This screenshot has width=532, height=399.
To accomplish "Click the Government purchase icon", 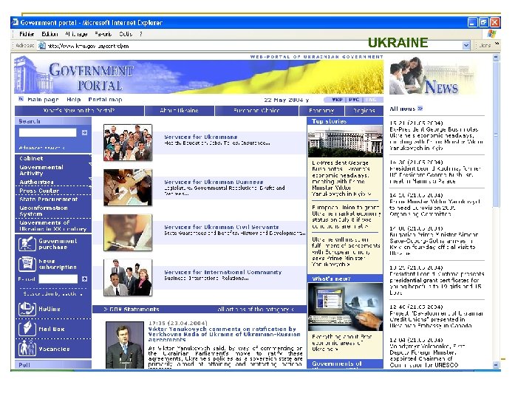I will tap(27, 244).
